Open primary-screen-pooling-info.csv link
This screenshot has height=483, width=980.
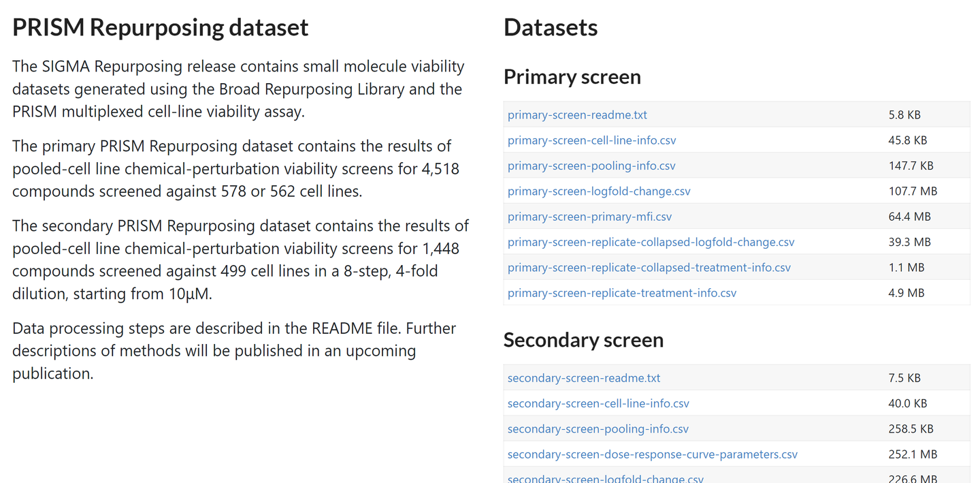pos(591,166)
